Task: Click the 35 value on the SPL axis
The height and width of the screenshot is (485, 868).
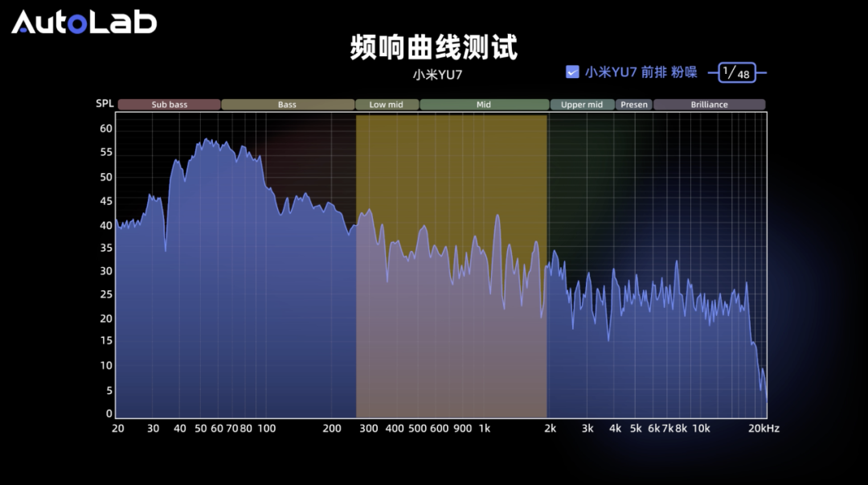Action: point(106,248)
